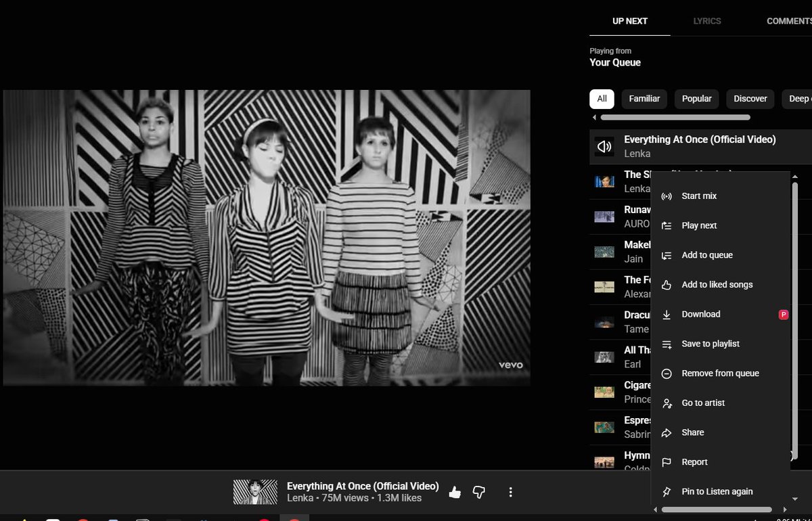Click the red Premium badge beside Download
The width and height of the screenshot is (812, 521).
(x=784, y=315)
